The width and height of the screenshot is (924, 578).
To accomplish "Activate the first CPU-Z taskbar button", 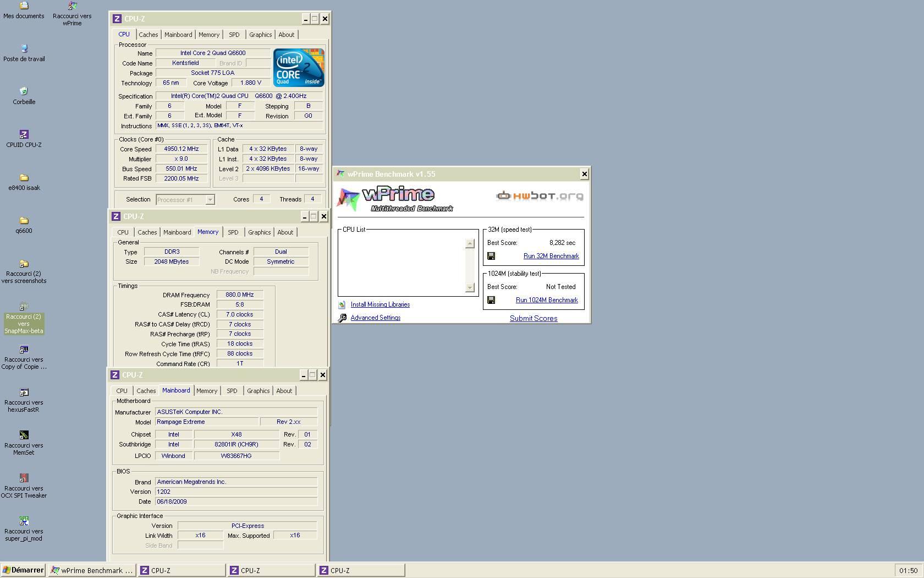I will click(x=182, y=570).
